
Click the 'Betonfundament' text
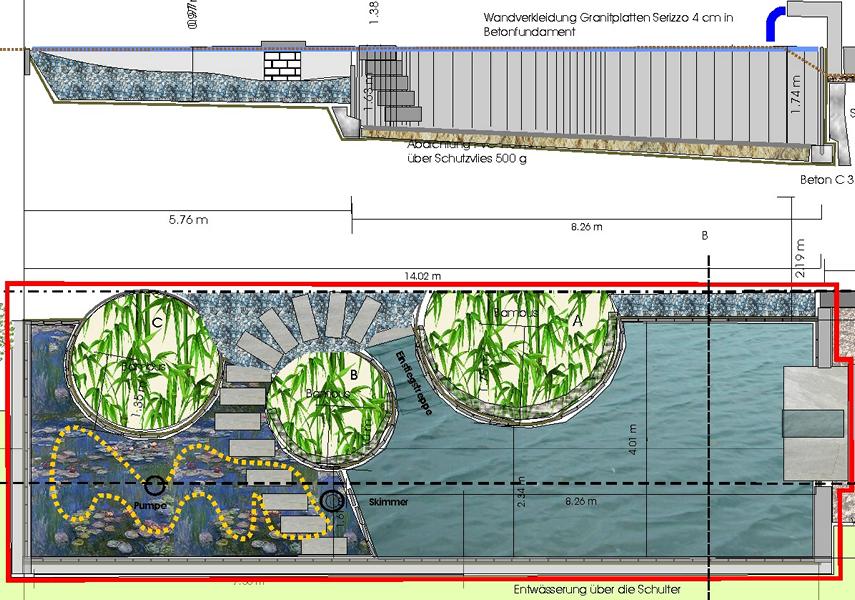pyautogui.click(x=529, y=32)
